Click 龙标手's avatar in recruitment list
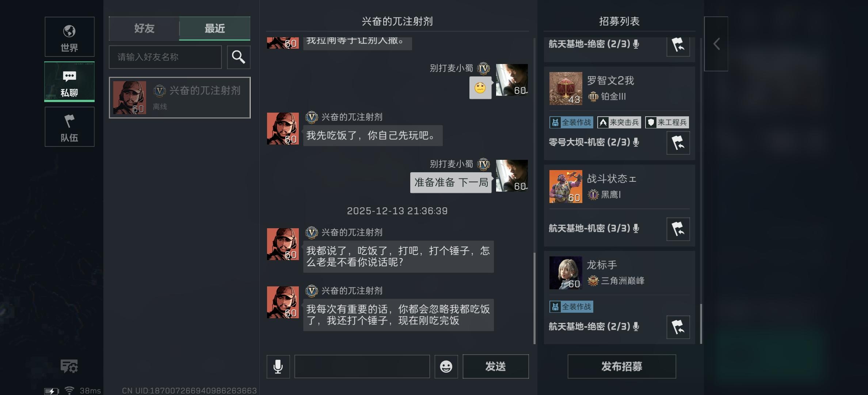The image size is (868, 395). [566, 273]
